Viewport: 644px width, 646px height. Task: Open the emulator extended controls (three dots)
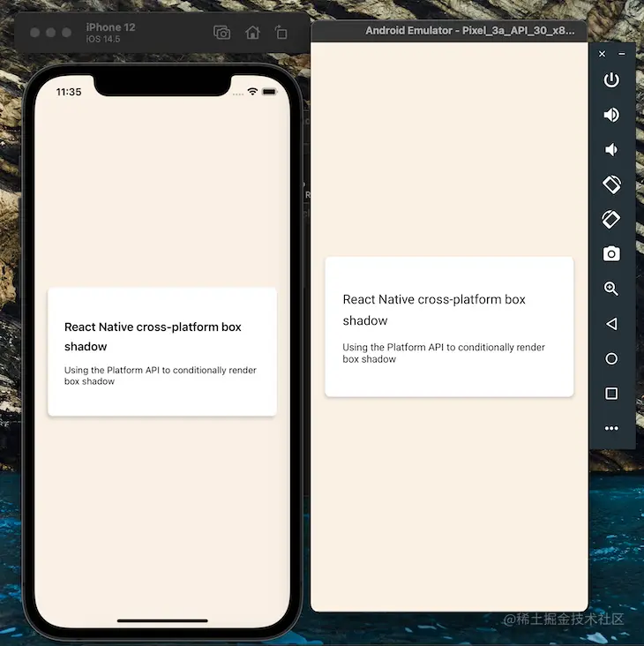611,429
